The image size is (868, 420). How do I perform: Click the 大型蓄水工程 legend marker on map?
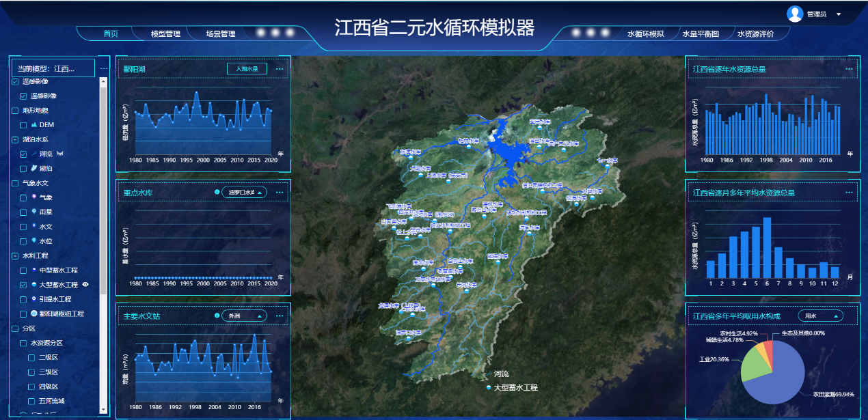point(488,388)
